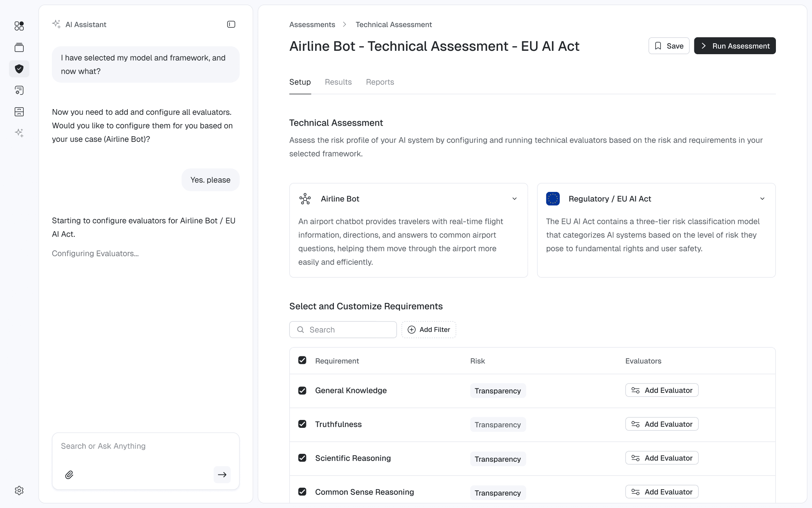The height and width of the screenshot is (508, 812).
Task: Open the sparkle AI icon in sidebar
Action: (x=19, y=133)
